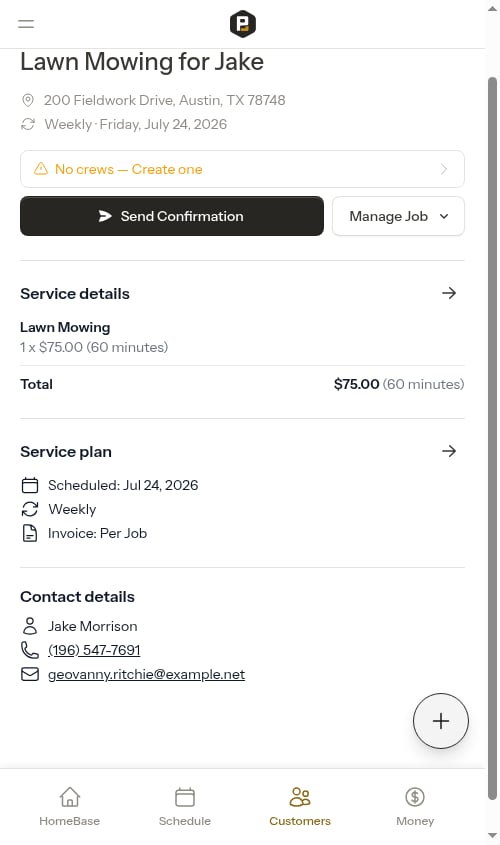The height and width of the screenshot is (845, 500).
Task: Click the recurring arrows icon beside Weekly Friday
Action: pos(28,124)
